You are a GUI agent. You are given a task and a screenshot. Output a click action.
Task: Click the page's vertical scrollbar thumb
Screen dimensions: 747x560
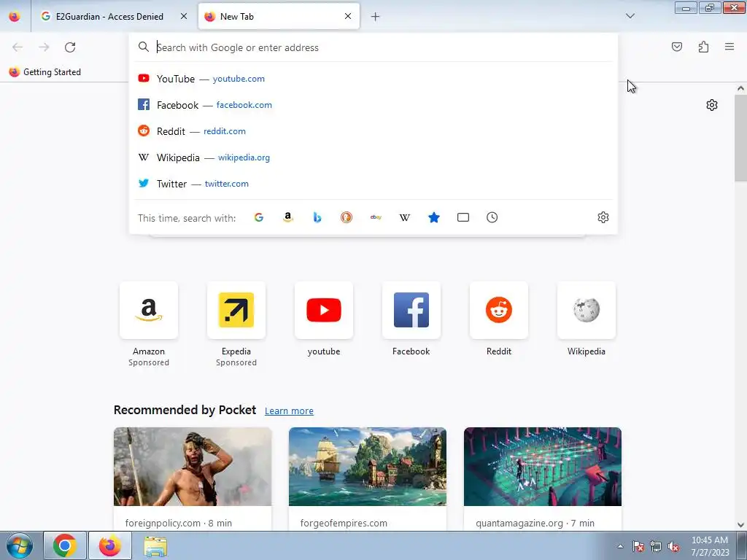click(x=740, y=138)
